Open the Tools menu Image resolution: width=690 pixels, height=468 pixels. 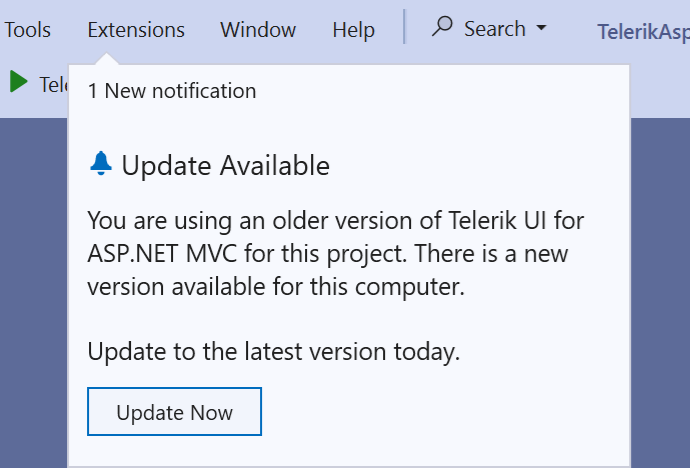click(28, 30)
